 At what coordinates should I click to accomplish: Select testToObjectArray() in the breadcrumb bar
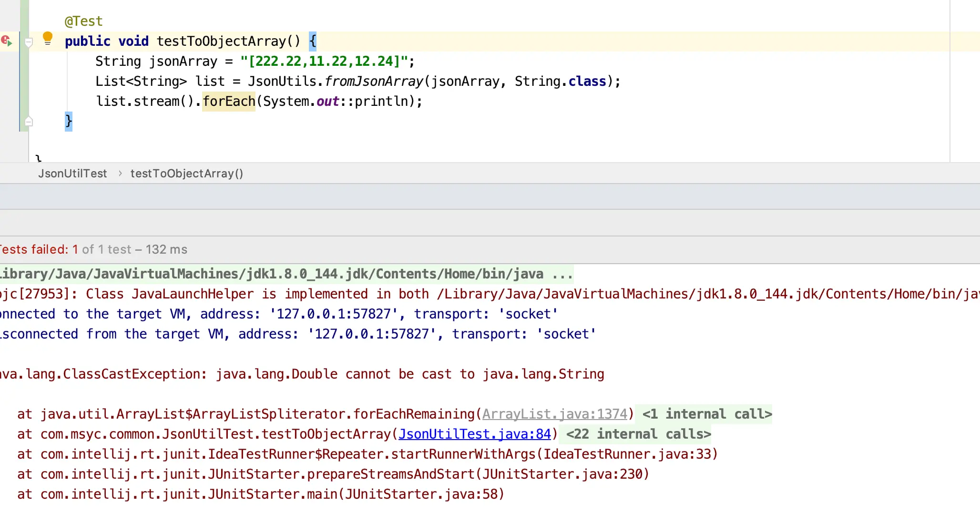coord(187,174)
